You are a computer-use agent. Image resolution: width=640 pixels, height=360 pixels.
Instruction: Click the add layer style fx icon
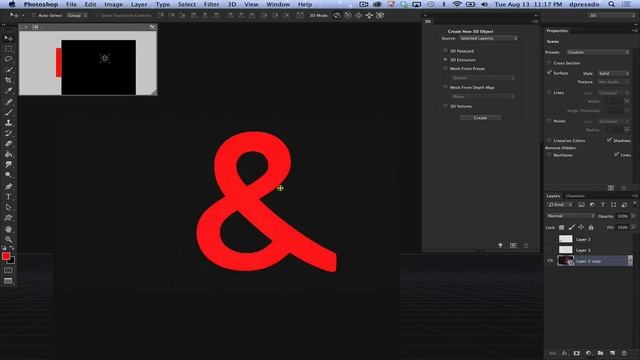[x=564, y=353]
